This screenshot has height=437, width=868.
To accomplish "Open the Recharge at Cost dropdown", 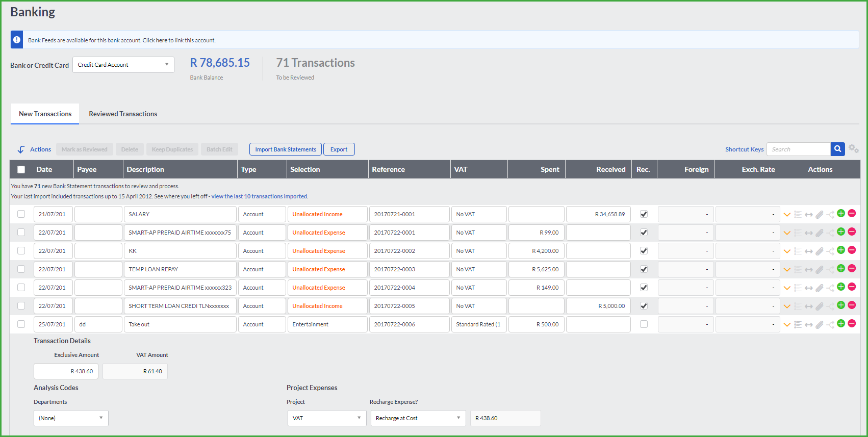I will 418,418.
